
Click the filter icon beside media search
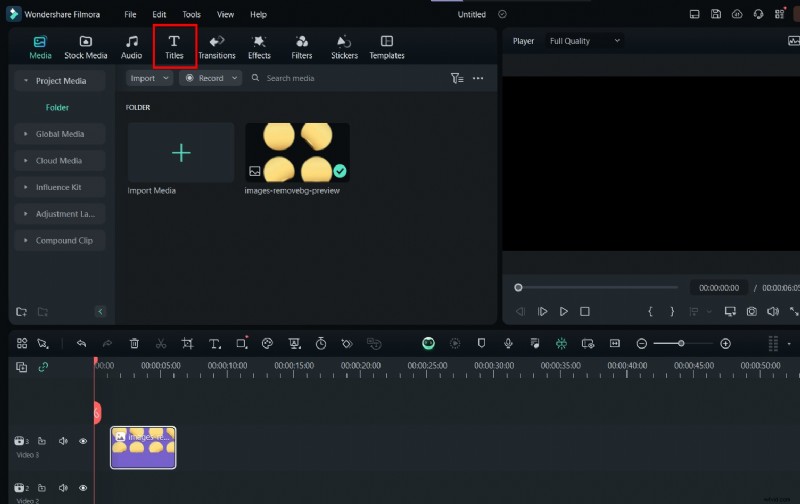[x=456, y=78]
